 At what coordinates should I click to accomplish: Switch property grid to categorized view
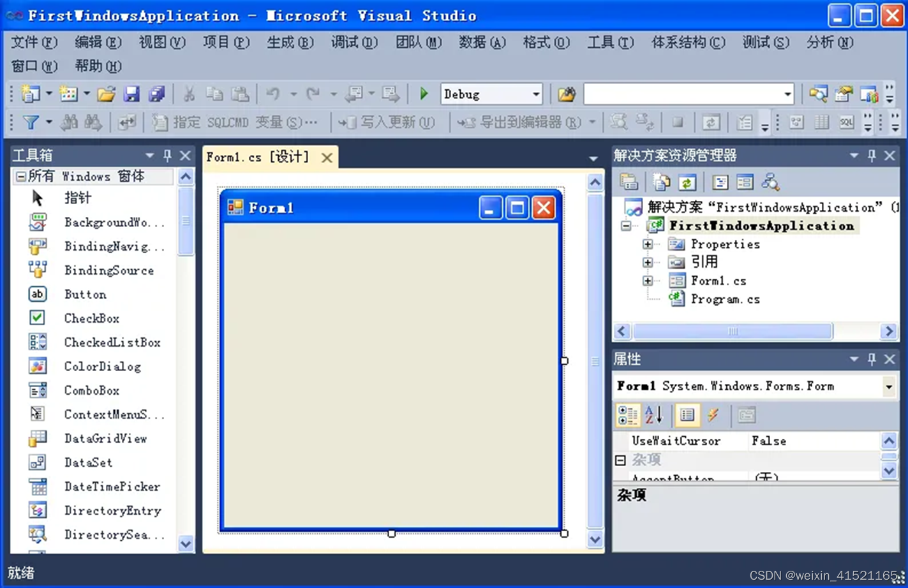click(628, 415)
